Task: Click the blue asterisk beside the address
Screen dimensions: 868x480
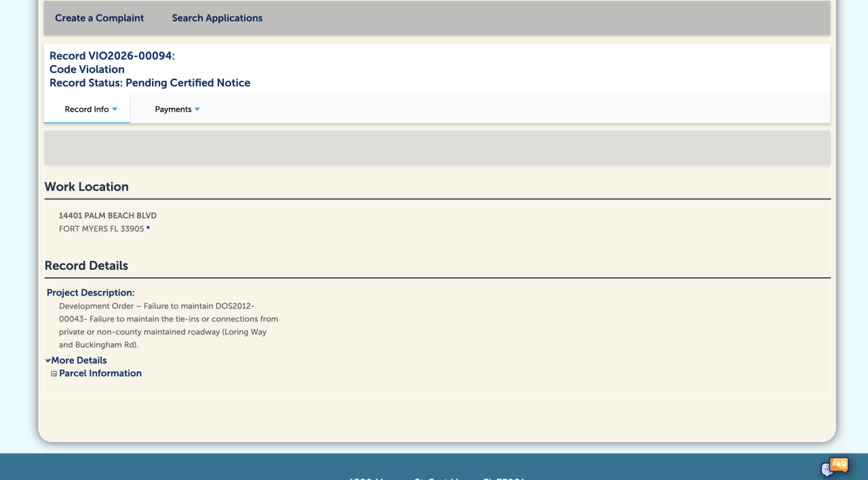Action: pos(148,229)
